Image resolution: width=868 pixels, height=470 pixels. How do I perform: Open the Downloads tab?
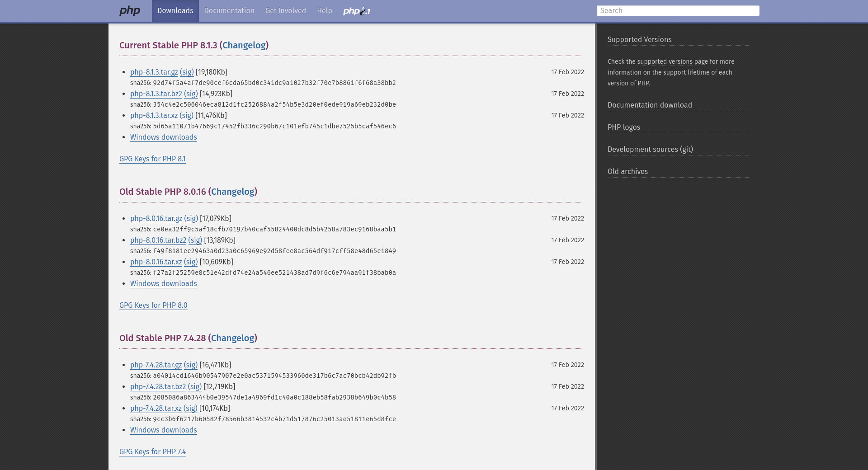pyautogui.click(x=175, y=11)
